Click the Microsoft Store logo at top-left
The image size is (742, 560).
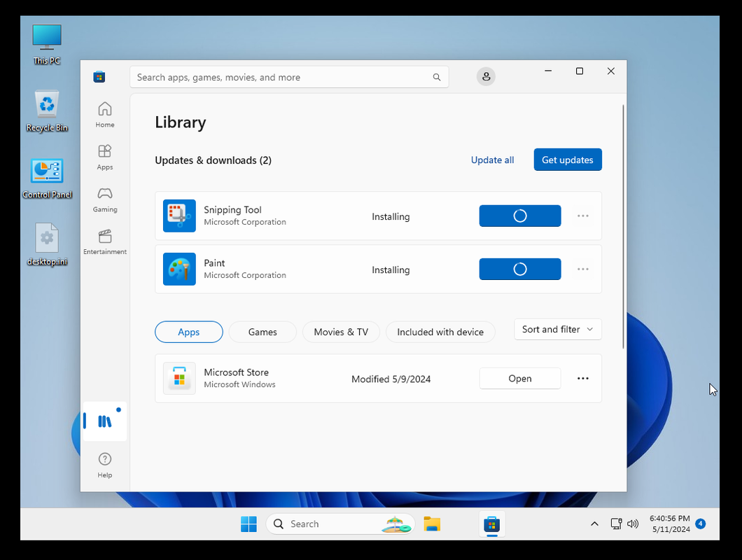coord(99,77)
